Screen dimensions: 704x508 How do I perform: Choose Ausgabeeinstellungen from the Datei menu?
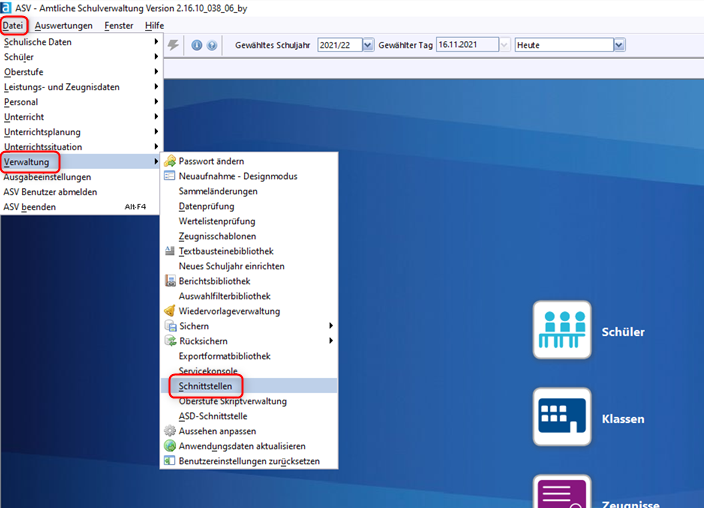81,177
